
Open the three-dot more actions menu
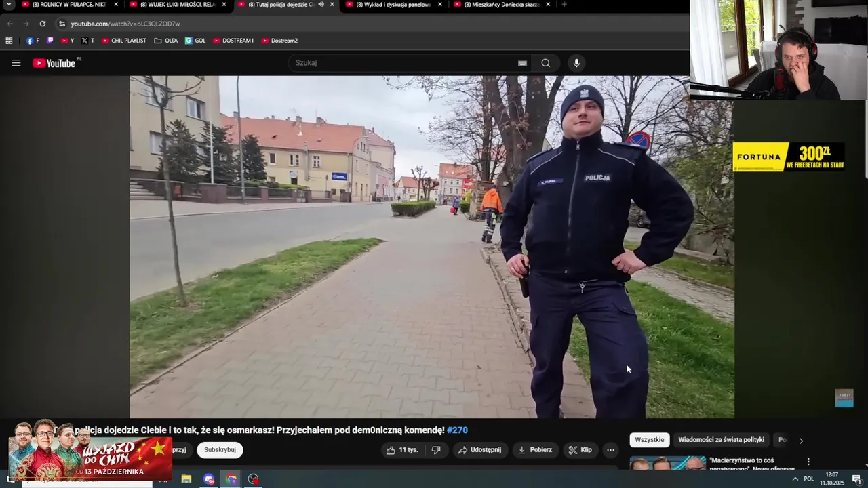coord(610,450)
